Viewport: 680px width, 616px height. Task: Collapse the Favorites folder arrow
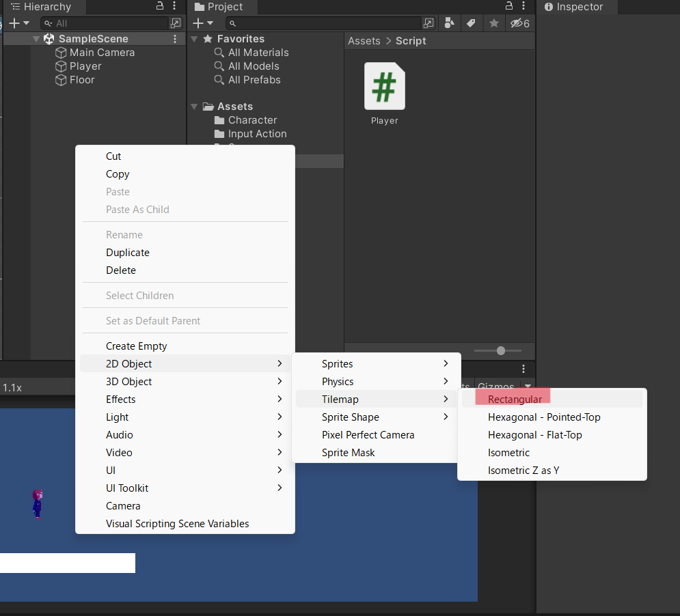point(194,39)
